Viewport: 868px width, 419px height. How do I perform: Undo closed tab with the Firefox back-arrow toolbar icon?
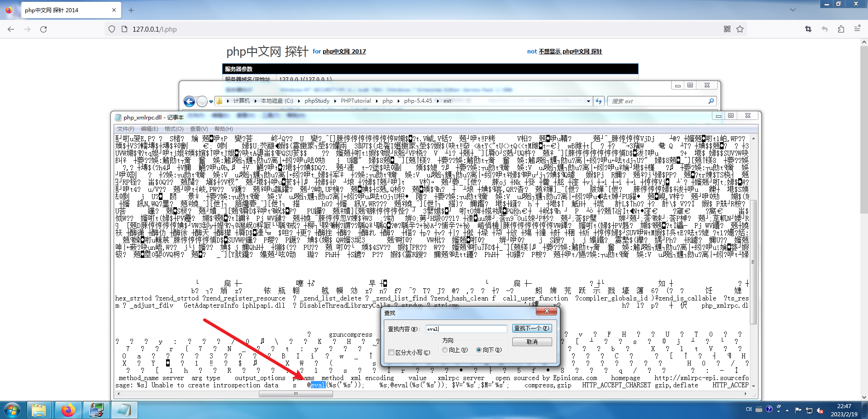click(825, 29)
